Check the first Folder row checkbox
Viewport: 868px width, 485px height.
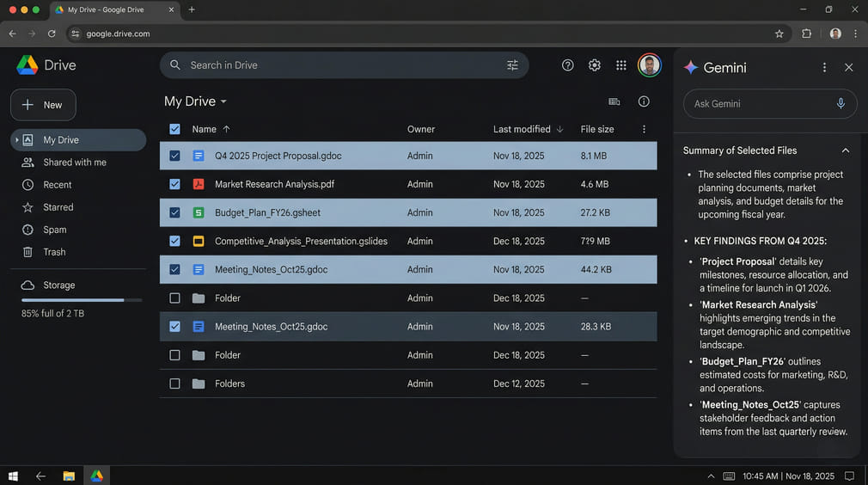pyautogui.click(x=174, y=298)
